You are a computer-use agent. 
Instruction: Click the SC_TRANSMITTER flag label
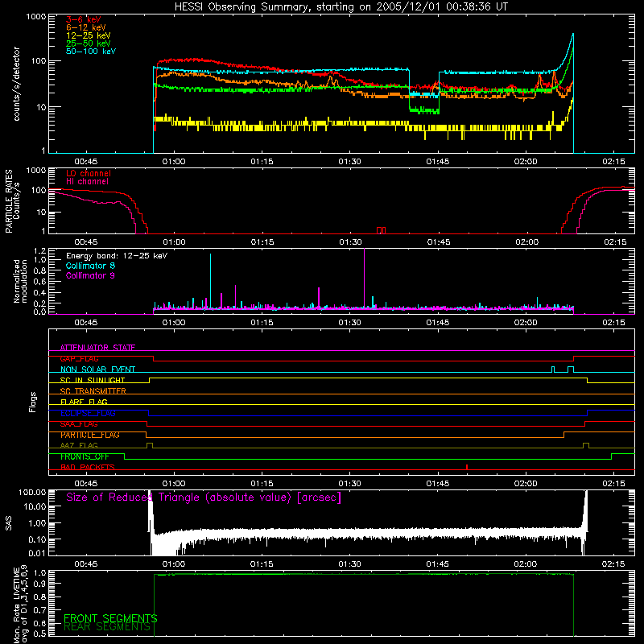(x=93, y=391)
